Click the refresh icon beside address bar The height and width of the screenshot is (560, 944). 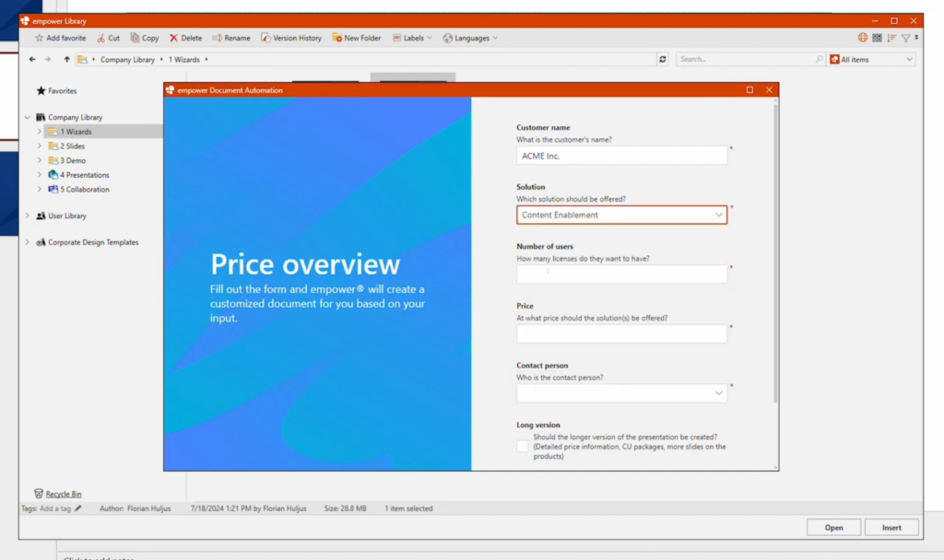662,59
